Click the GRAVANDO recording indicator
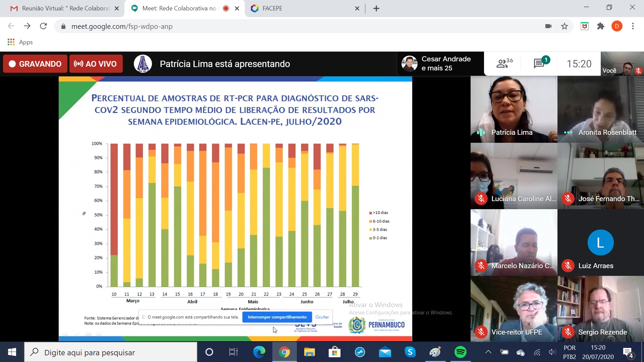Image resolution: width=644 pixels, height=362 pixels. [35, 64]
